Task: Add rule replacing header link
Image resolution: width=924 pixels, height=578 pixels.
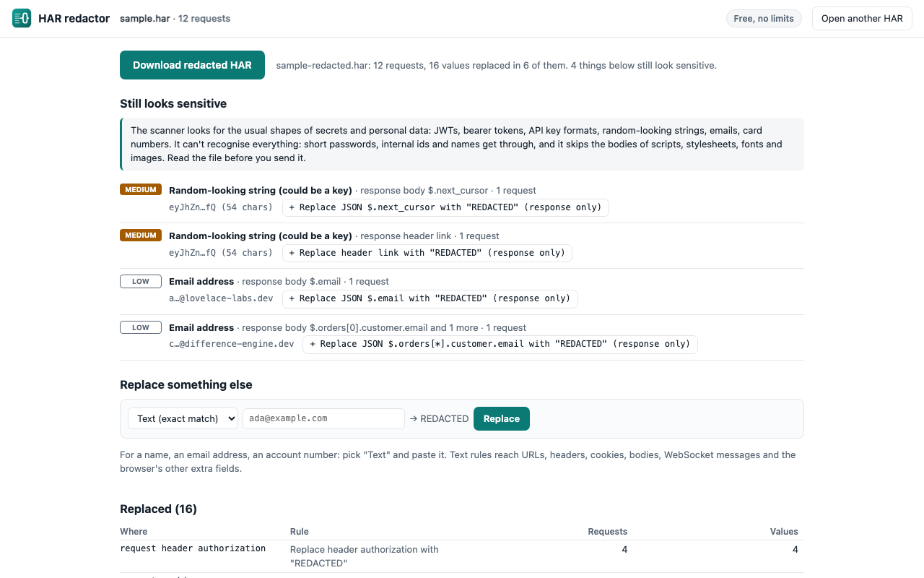Action: (427, 253)
